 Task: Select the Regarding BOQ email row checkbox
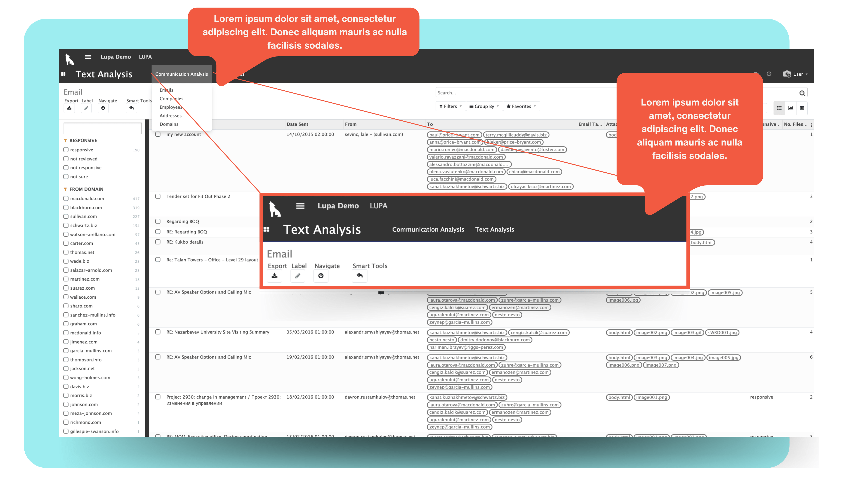click(158, 221)
